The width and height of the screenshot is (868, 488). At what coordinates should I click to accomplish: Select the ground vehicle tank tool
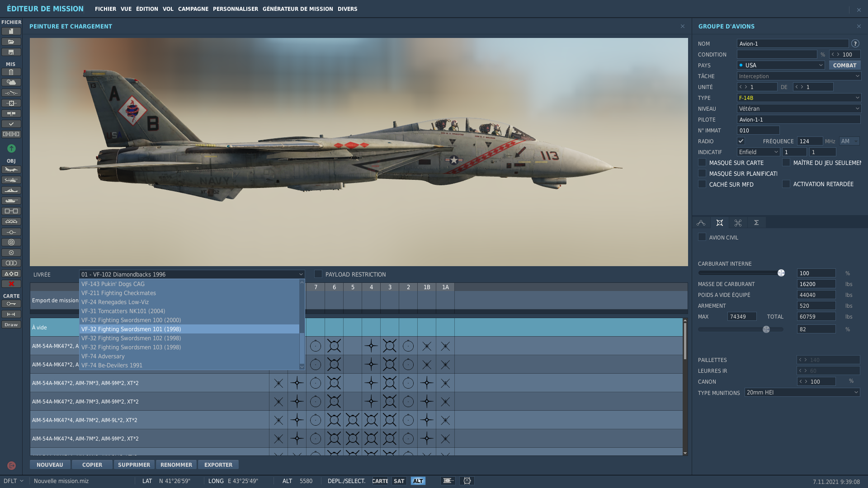pos(11,201)
